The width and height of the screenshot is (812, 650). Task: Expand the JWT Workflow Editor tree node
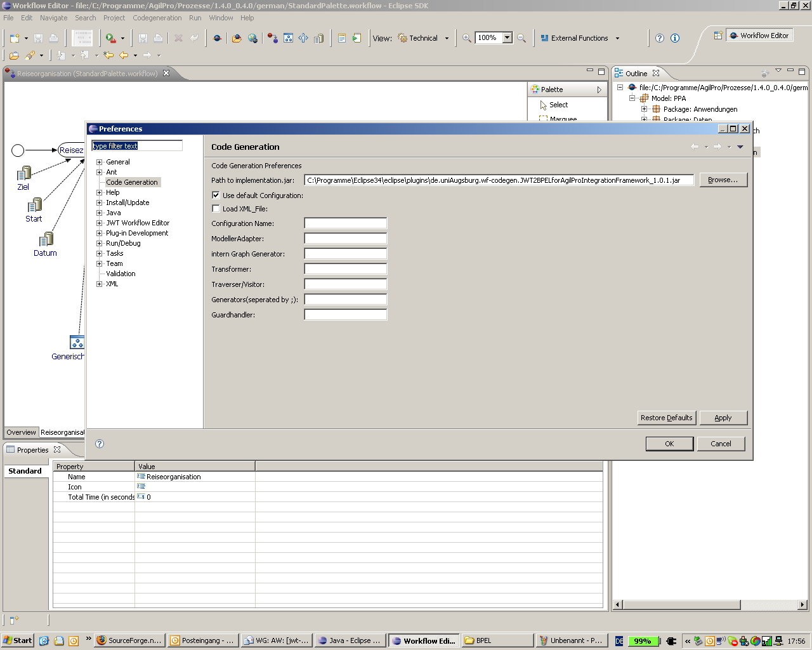coord(100,223)
